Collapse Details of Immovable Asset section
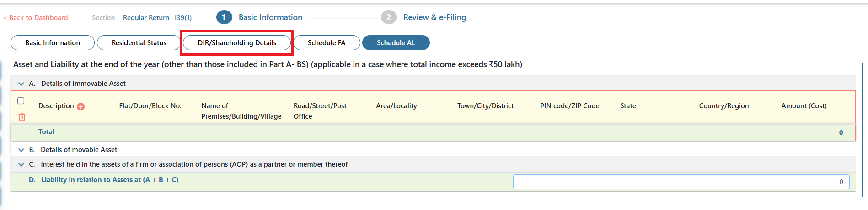This screenshot has height=210, width=868. pyautogui.click(x=21, y=84)
